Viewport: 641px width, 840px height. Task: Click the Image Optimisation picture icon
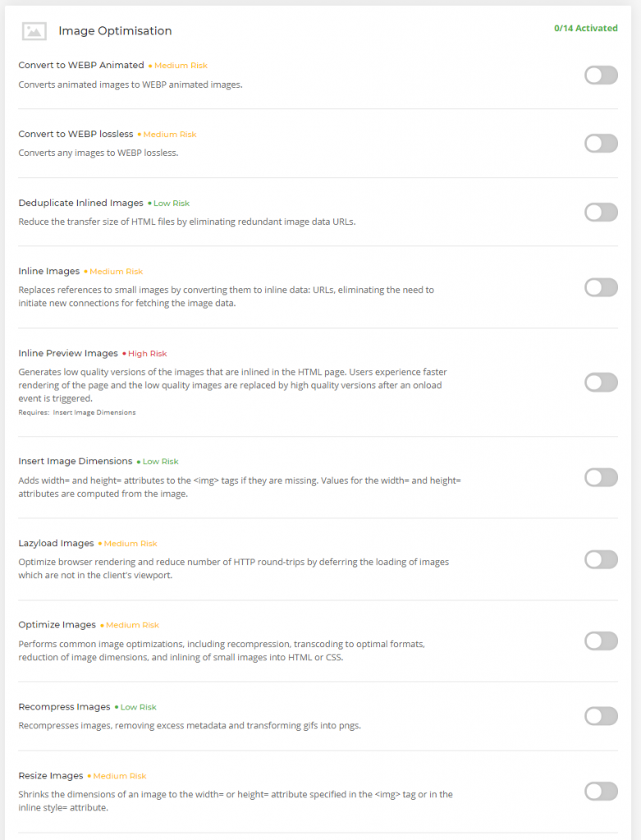(x=34, y=31)
